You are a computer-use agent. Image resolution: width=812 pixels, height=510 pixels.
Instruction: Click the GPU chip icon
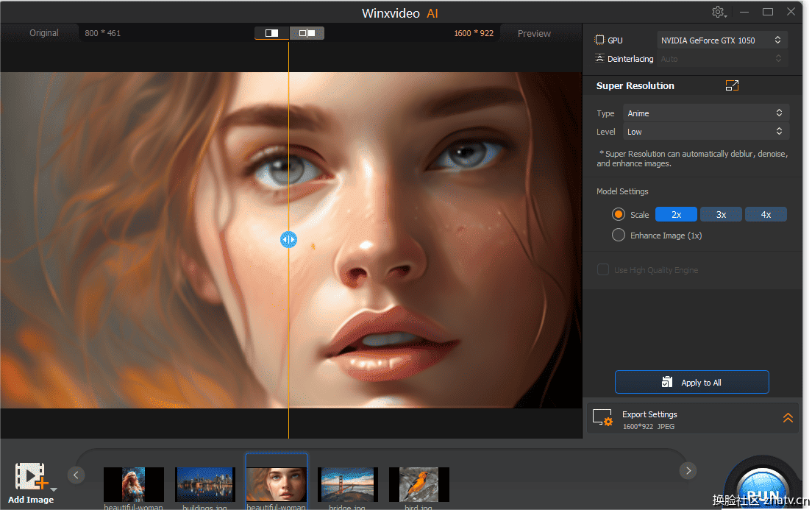coord(599,40)
